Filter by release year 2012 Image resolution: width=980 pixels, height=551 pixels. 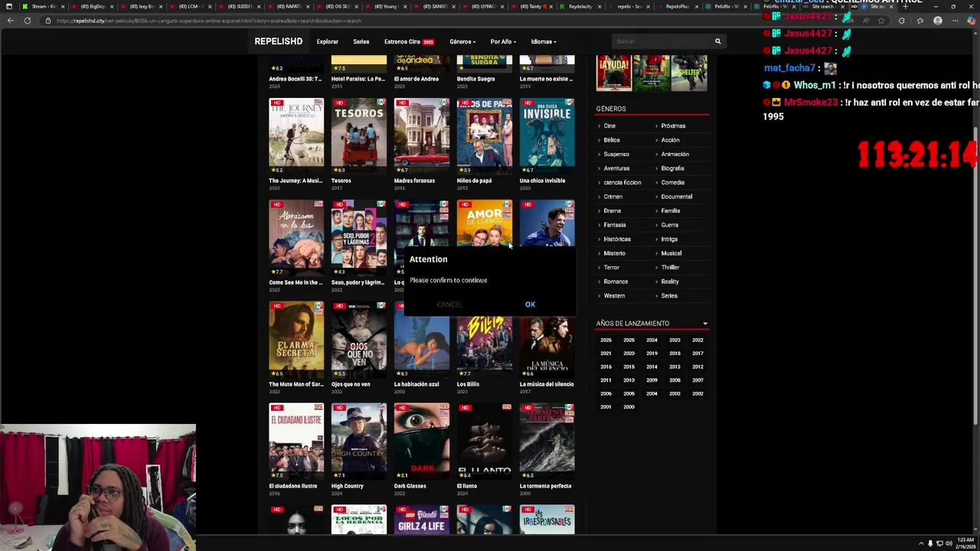pos(697,367)
